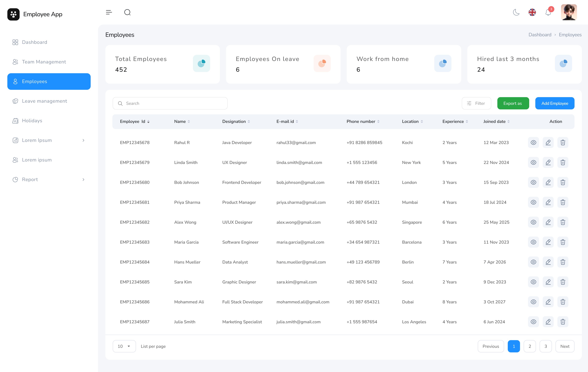Edit Linda Smith's employee entry
This screenshot has width=588, height=372.
tap(548, 162)
